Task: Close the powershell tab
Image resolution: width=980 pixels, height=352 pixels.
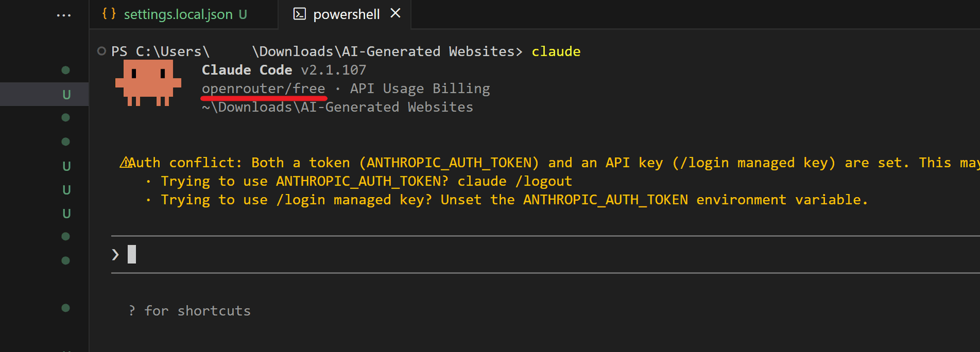Action: point(396,13)
